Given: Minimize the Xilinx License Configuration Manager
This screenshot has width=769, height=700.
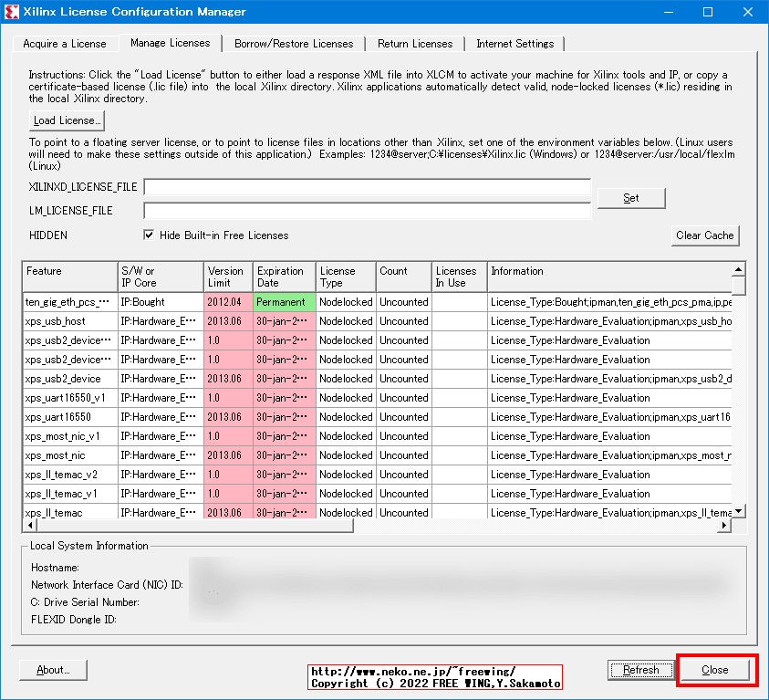Looking at the screenshot, I should tap(669, 12).
